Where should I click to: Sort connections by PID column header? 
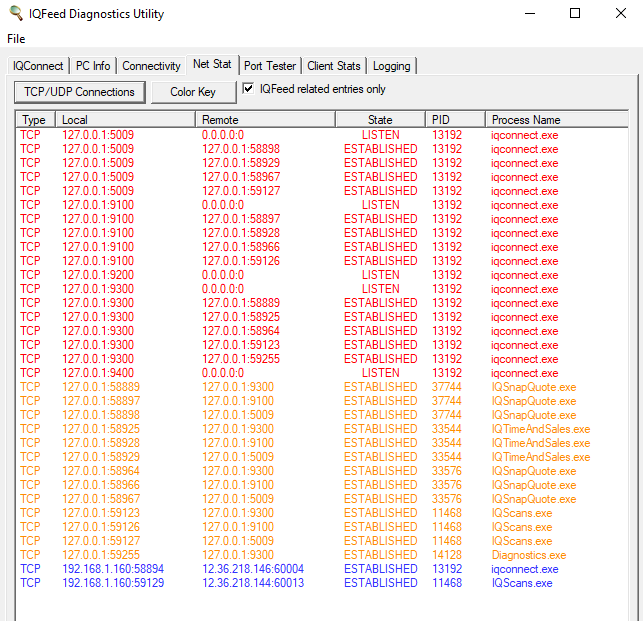click(x=455, y=120)
